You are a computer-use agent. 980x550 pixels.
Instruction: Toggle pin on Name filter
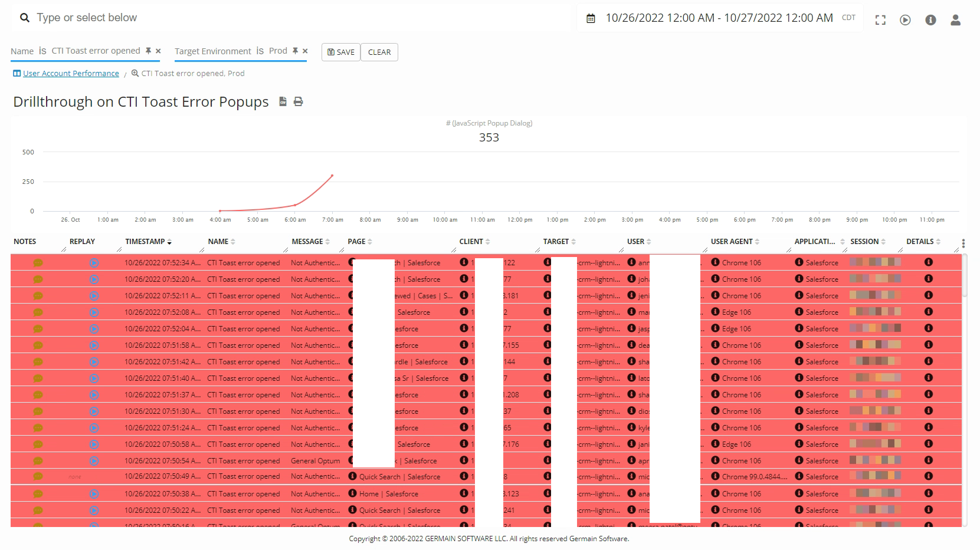[149, 51]
